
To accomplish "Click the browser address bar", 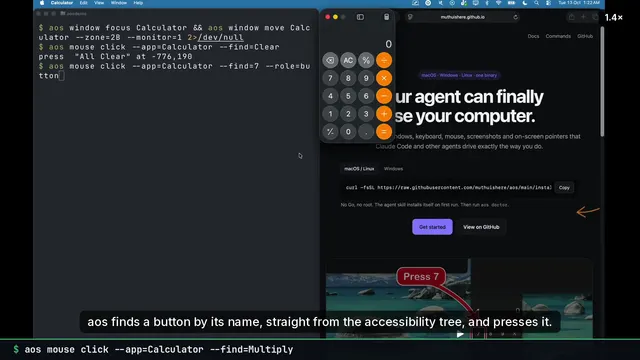I will [462, 17].
